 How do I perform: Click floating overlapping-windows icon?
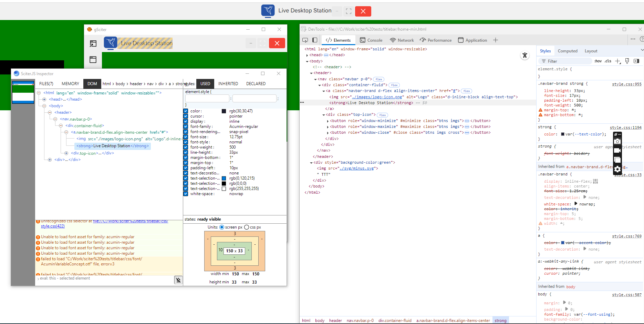tap(617, 160)
